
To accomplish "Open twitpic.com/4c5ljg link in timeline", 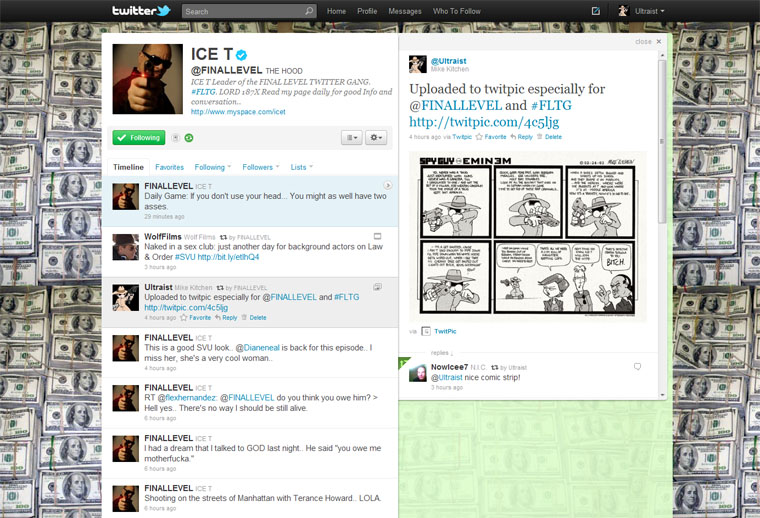I will tap(186, 308).
